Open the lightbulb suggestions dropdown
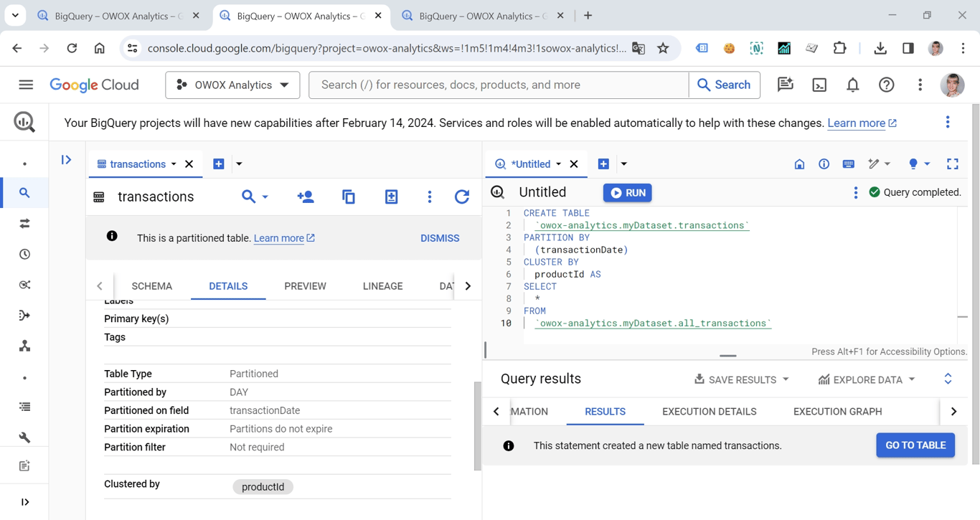The width and height of the screenshot is (980, 520). click(x=919, y=164)
